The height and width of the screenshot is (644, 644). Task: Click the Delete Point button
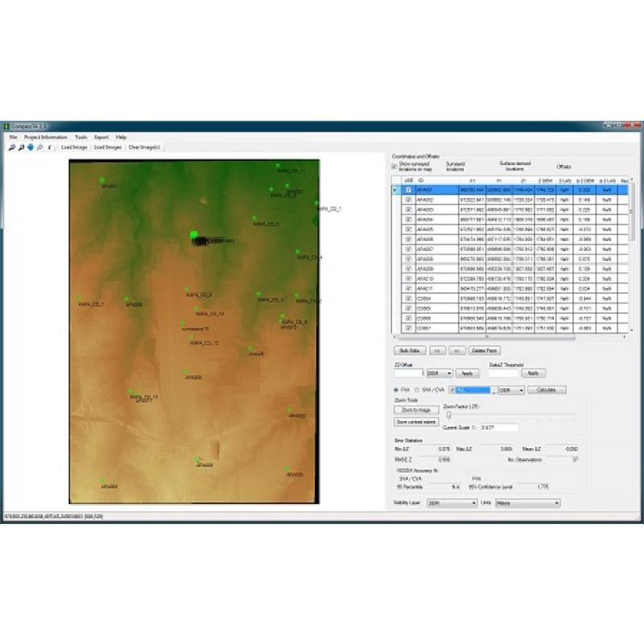pos(485,351)
